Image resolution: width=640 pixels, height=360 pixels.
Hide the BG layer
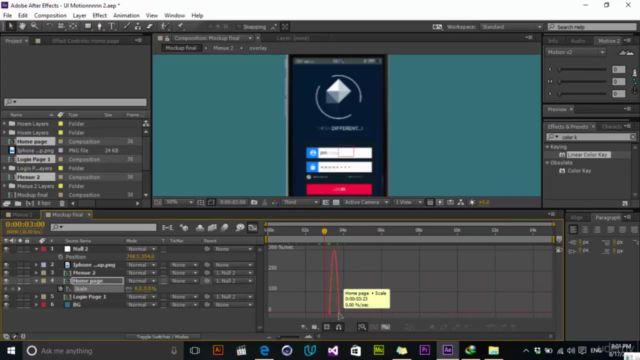(x=6, y=304)
